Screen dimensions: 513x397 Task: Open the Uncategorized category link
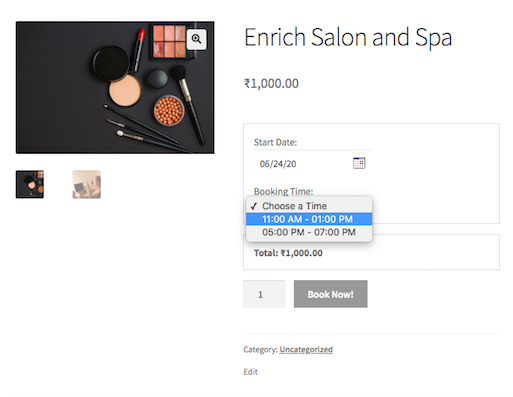[306, 349]
